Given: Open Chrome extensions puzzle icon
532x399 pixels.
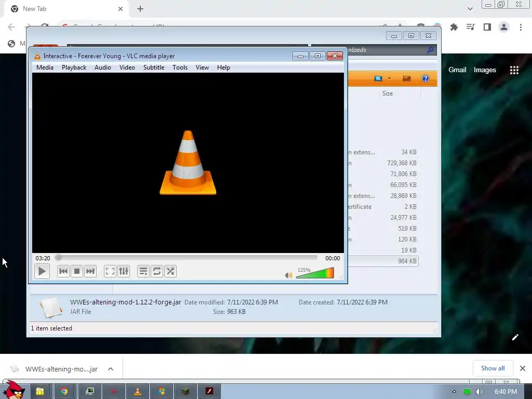Looking at the screenshot, I should 454,27.
